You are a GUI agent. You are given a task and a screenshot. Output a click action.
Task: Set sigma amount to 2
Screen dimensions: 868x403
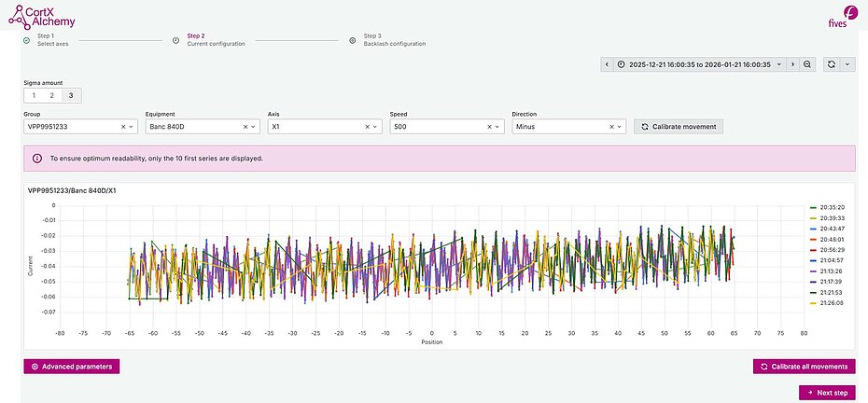click(x=52, y=95)
